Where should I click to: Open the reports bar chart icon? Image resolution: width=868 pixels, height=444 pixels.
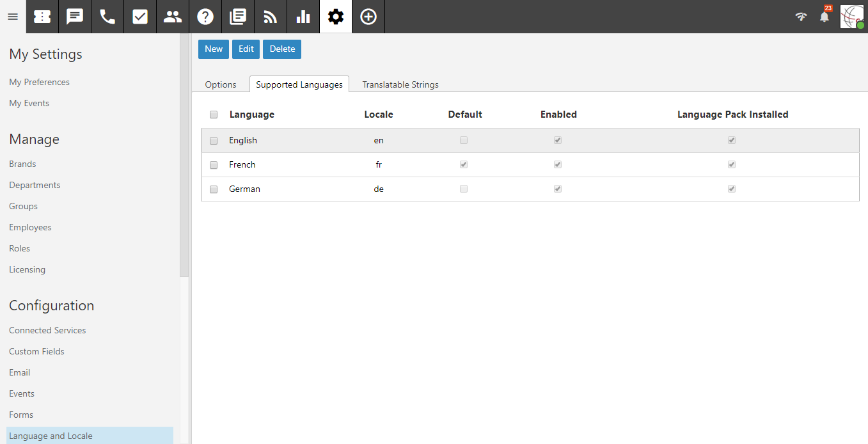303,17
